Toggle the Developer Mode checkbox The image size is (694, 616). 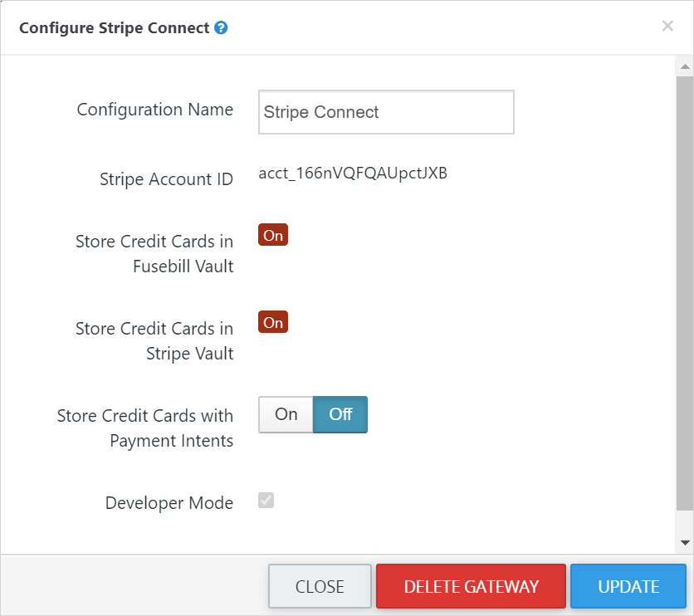pos(266,501)
